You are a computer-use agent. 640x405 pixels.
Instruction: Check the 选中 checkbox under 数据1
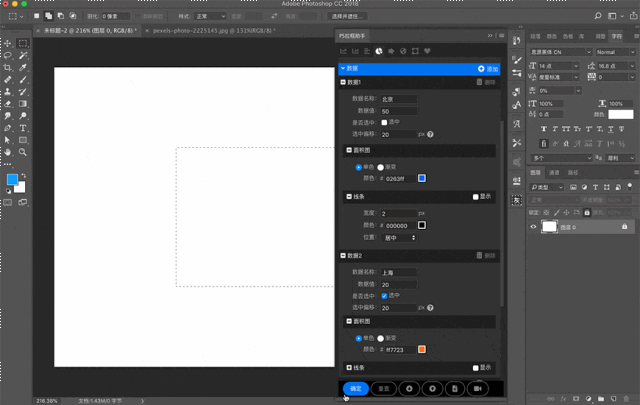coord(385,122)
